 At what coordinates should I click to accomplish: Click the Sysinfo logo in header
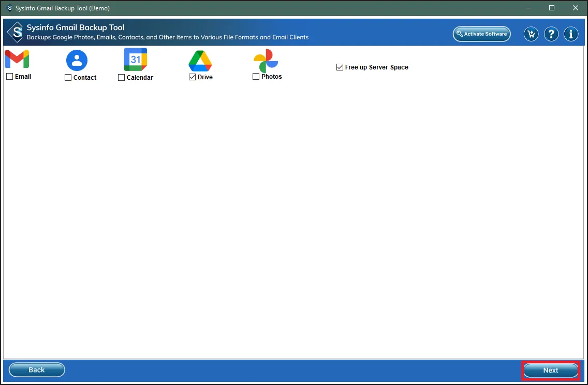(16, 32)
